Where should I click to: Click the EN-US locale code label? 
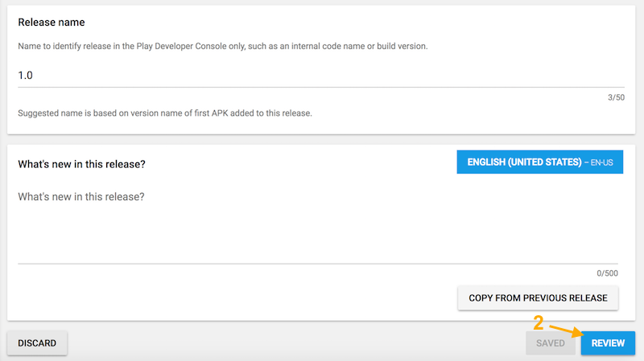pos(601,163)
